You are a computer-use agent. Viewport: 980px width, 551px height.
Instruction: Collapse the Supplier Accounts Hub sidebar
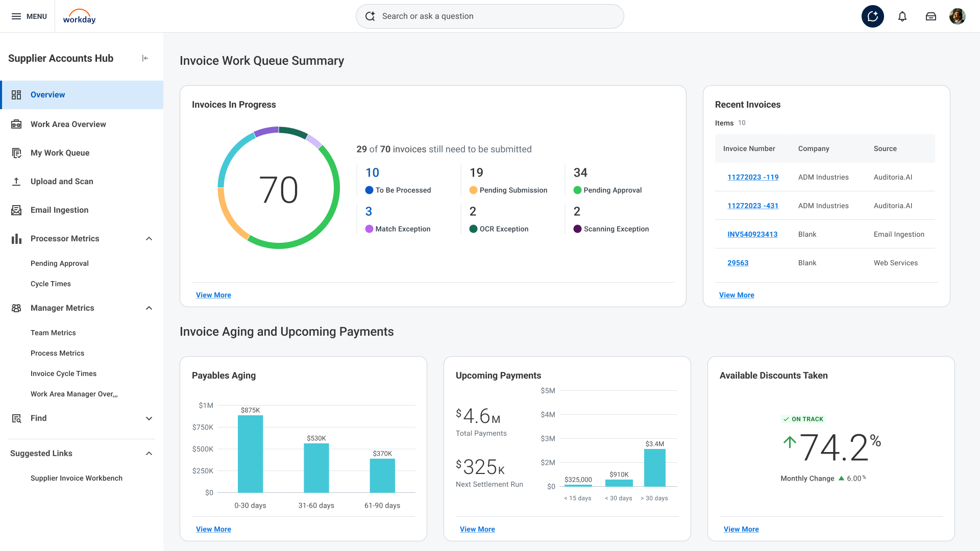tap(145, 58)
